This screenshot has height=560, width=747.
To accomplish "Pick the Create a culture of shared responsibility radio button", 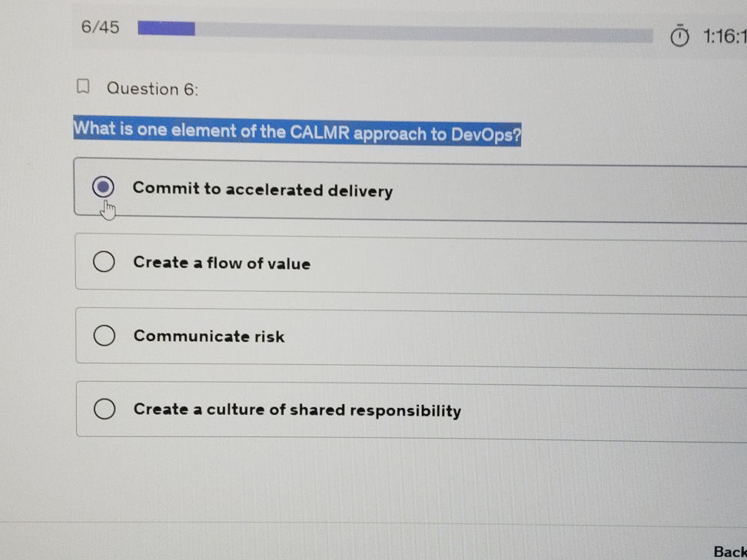I will (105, 409).
